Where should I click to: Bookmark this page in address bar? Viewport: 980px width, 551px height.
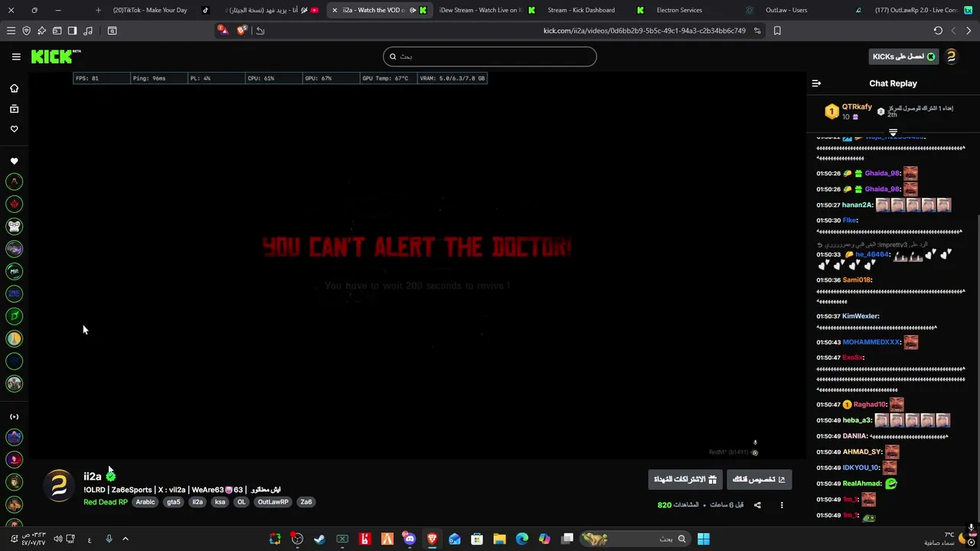point(777,31)
